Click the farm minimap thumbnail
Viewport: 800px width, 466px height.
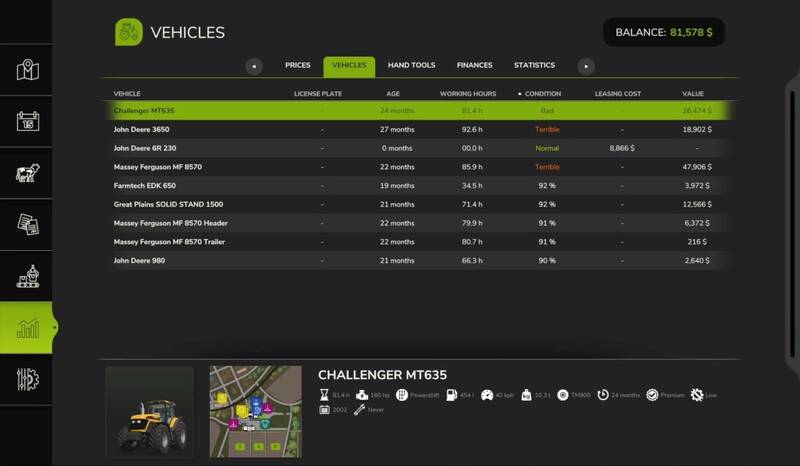pos(256,411)
